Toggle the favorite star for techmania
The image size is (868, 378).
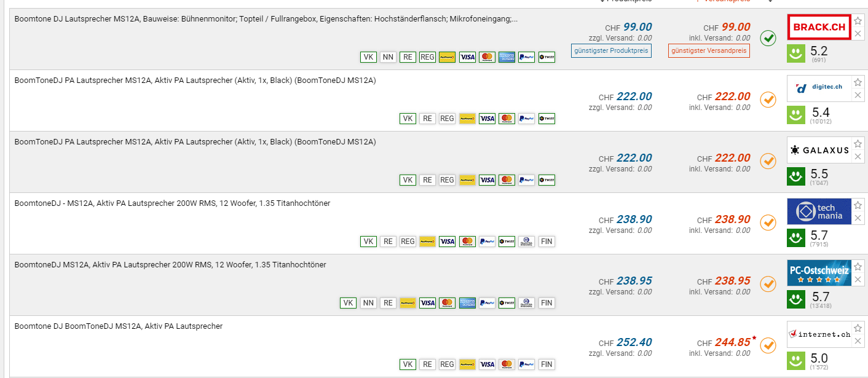coord(858,205)
